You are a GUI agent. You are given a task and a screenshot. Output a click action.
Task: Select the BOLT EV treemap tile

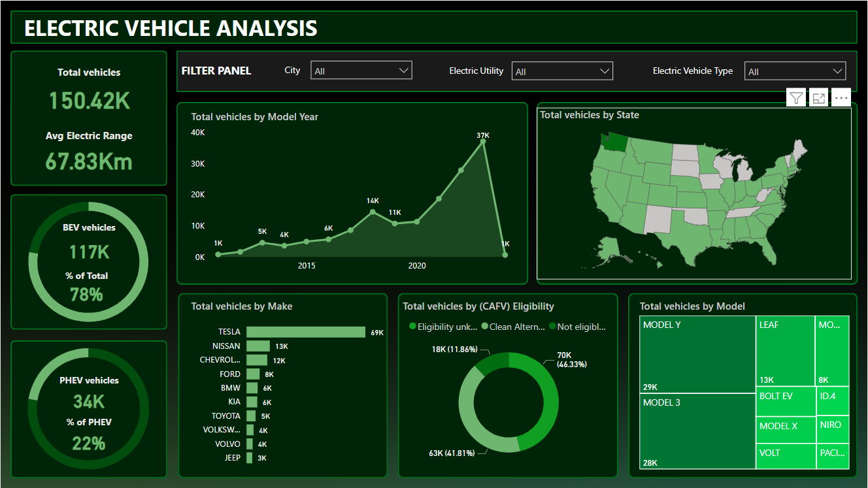coord(786,403)
